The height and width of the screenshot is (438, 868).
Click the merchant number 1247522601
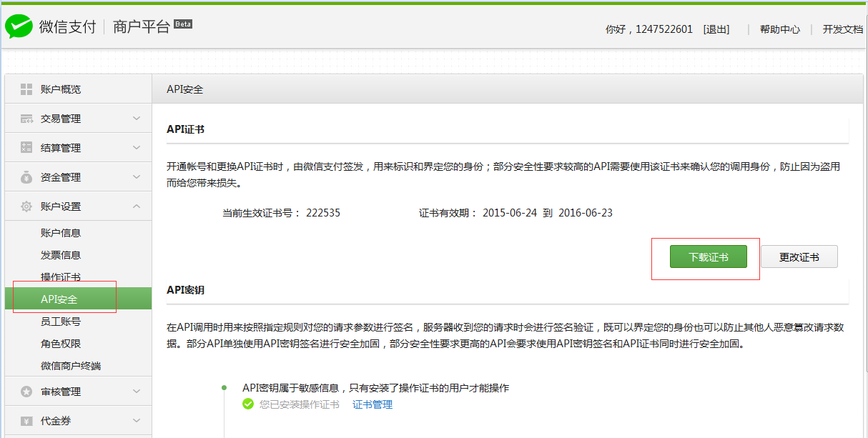(x=664, y=29)
